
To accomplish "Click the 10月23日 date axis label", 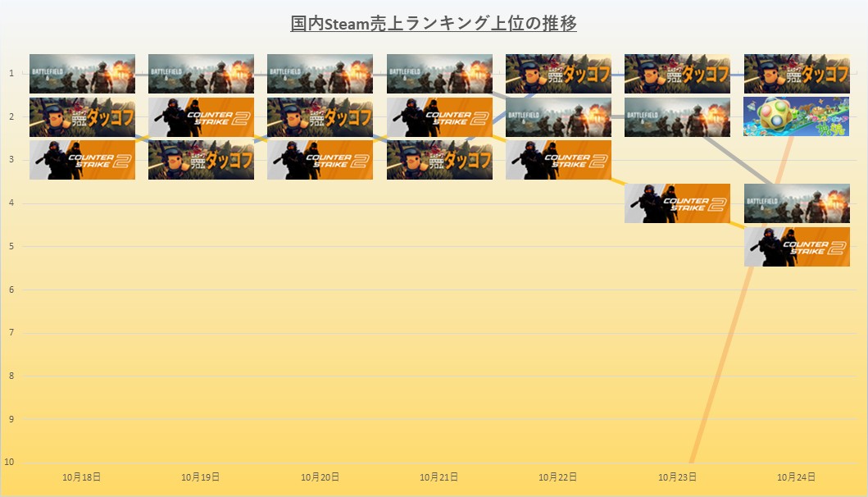I will click(677, 476).
